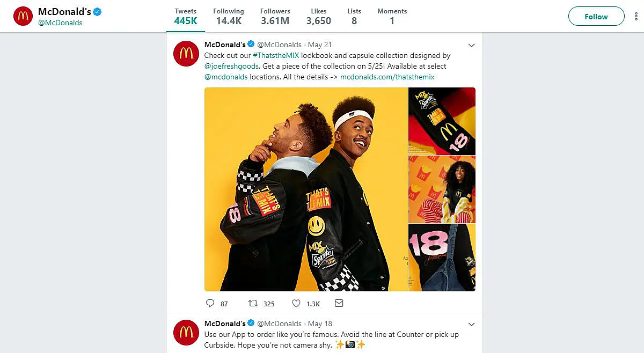This screenshot has height=353, width=644.
Task: Click the Follow button
Action: click(596, 16)
